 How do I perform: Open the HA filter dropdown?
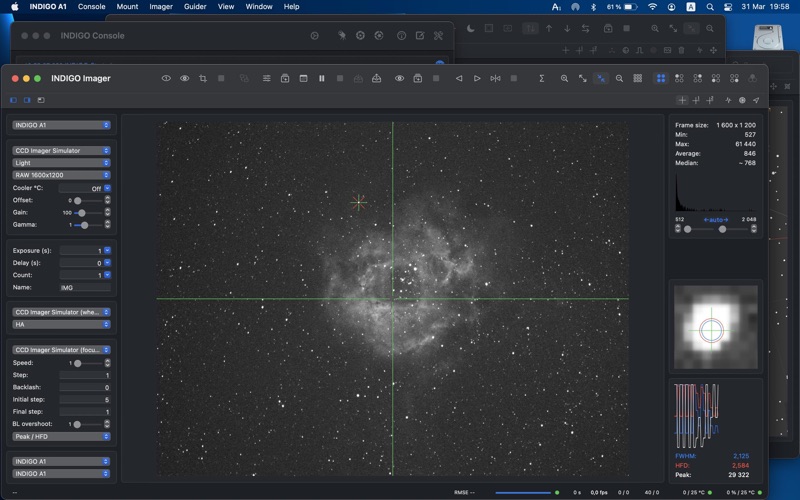[61, 324]
